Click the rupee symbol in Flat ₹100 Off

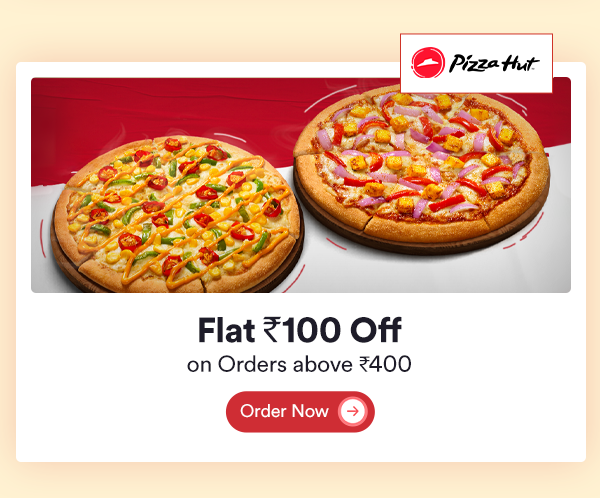[x=271, y=330]
